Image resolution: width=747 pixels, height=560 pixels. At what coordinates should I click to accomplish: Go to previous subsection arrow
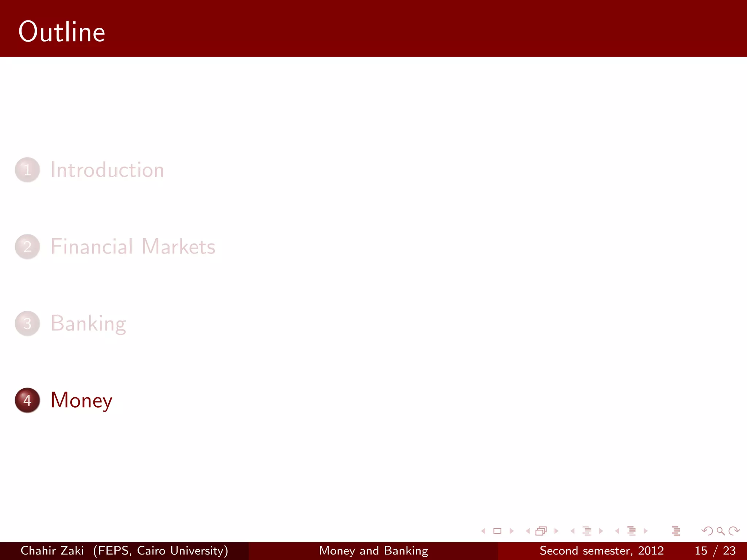coord(573,531)
